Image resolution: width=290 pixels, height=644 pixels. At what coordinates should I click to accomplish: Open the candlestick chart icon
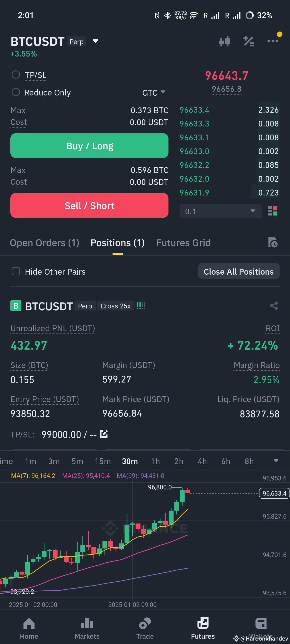click(x=224, y=41)
